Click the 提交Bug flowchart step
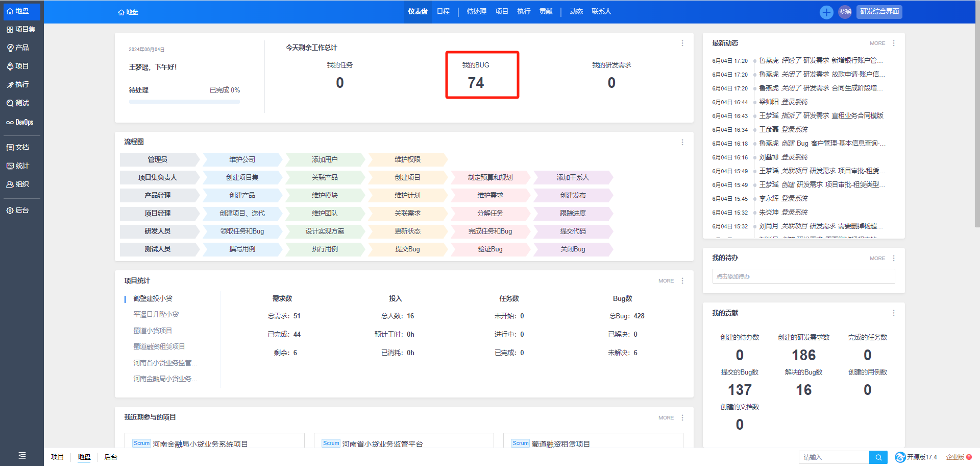The height and width of the screenshot is (466, 980). [407, 249]
